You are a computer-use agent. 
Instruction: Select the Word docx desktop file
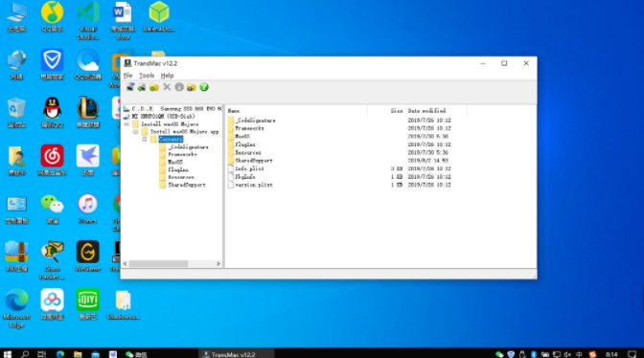point(123,20)
